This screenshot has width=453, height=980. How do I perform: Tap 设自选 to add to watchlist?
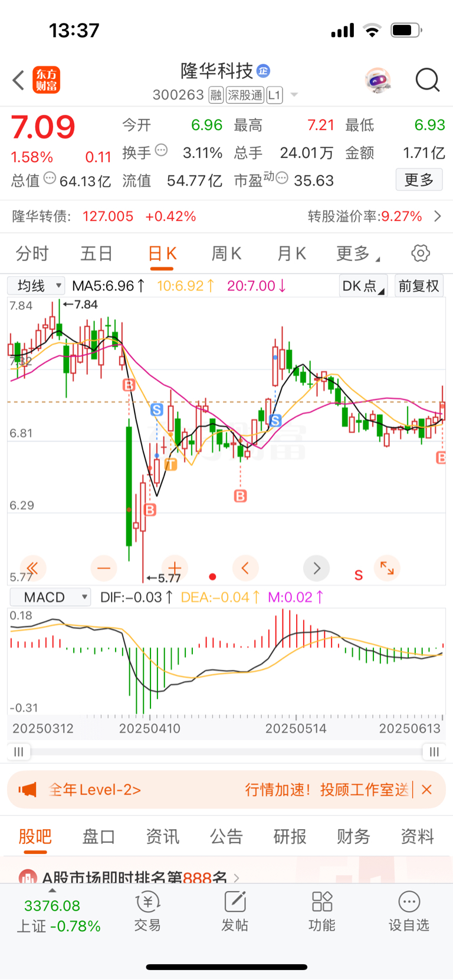[x=409, y=912]
